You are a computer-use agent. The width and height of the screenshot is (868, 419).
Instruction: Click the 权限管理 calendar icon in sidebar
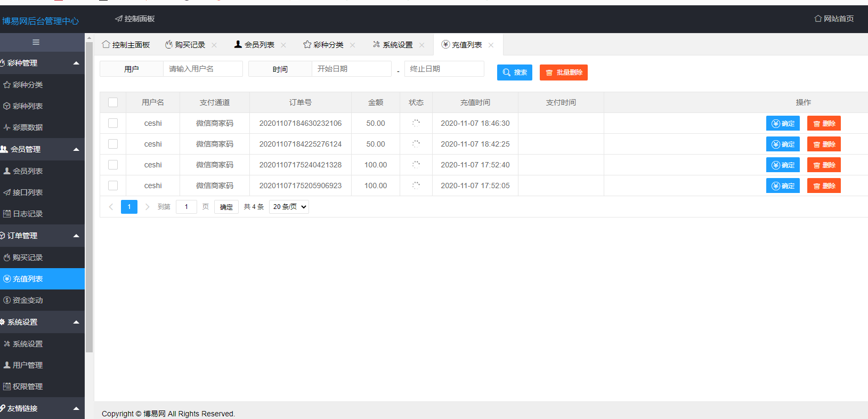7,386
